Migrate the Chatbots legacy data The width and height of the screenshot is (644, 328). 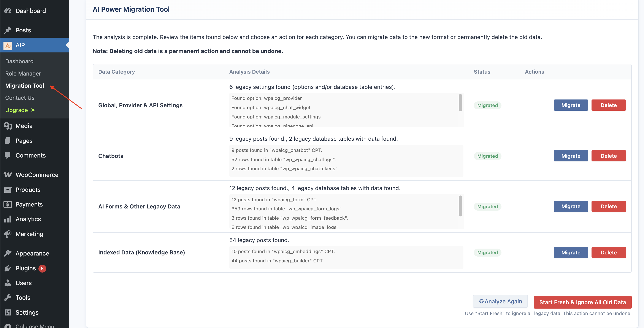(571, 156)
